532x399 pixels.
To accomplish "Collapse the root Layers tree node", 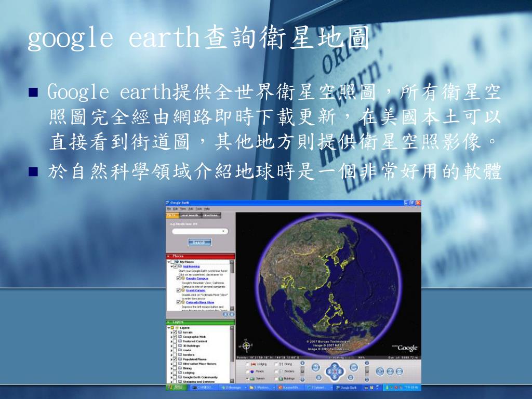I will point(169,328).
